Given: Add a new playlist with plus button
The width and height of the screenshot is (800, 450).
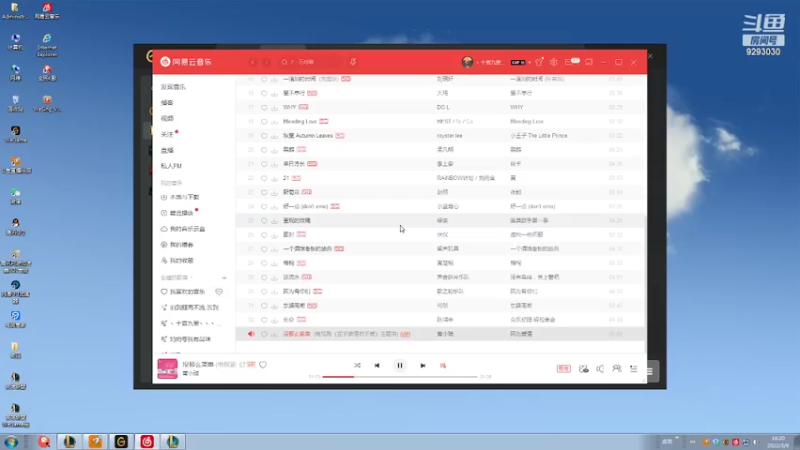Looking at the screenshot, I should (x=224, y=278).
